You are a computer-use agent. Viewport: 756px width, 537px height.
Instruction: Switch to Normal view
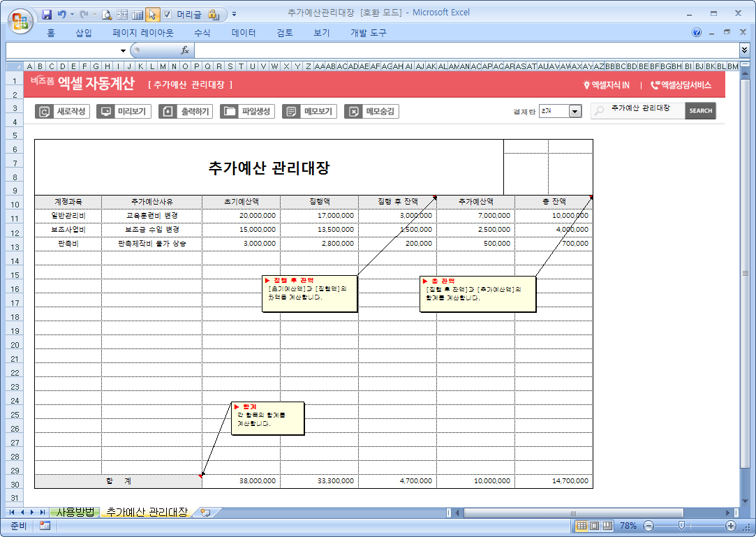pyautogui.click(x=582, y=526)
